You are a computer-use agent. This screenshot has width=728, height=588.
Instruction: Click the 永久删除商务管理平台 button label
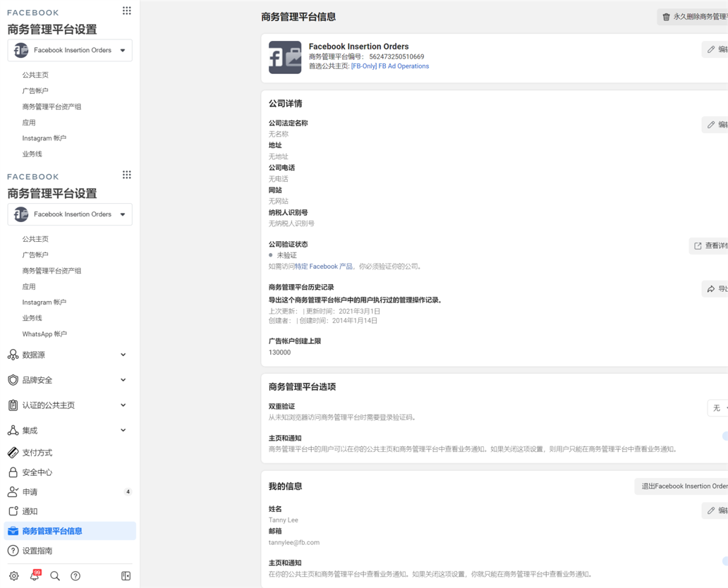700,17
